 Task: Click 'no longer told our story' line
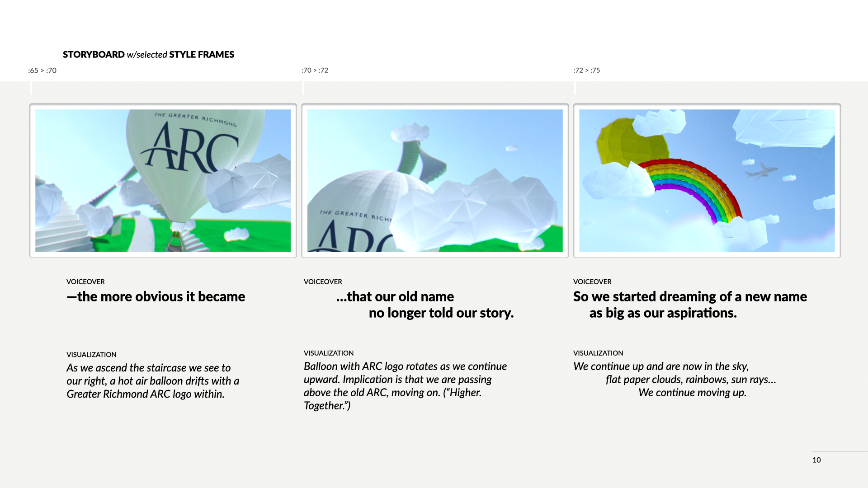(x=441, y=313)
